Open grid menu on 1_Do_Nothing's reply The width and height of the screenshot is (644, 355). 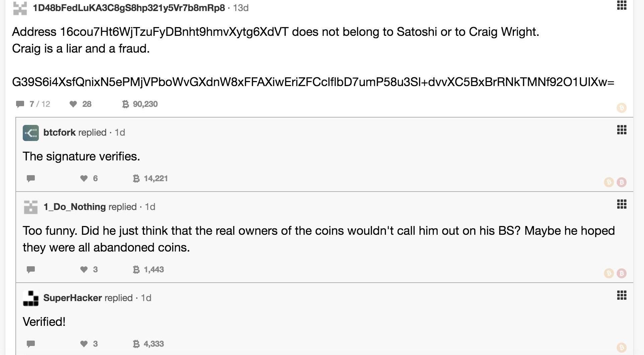tap(622, 204)
